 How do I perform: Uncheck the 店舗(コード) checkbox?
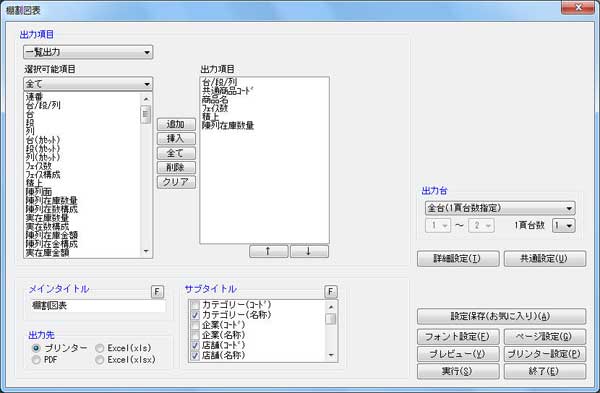click(x=195, y=346)
